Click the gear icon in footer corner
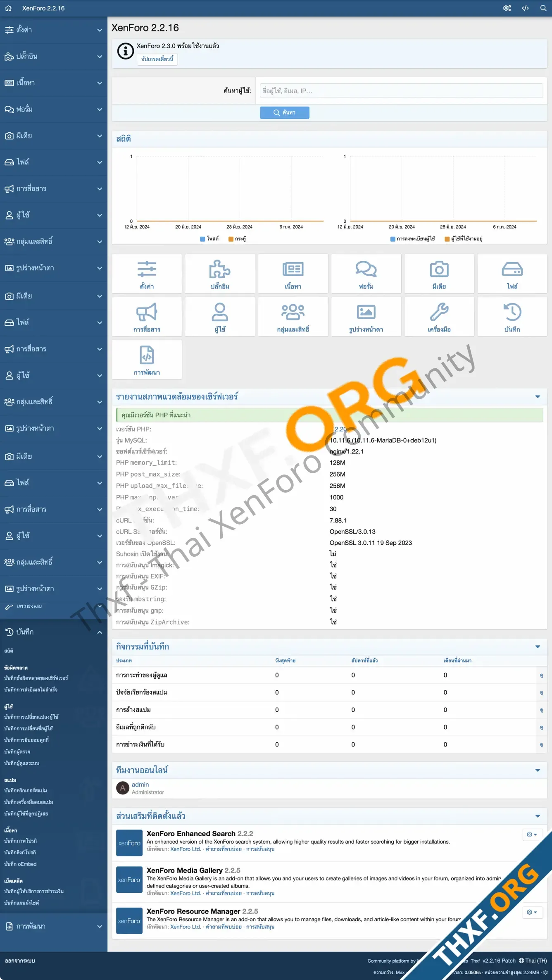This screenshot has height=980, width=552. (545, 972)
